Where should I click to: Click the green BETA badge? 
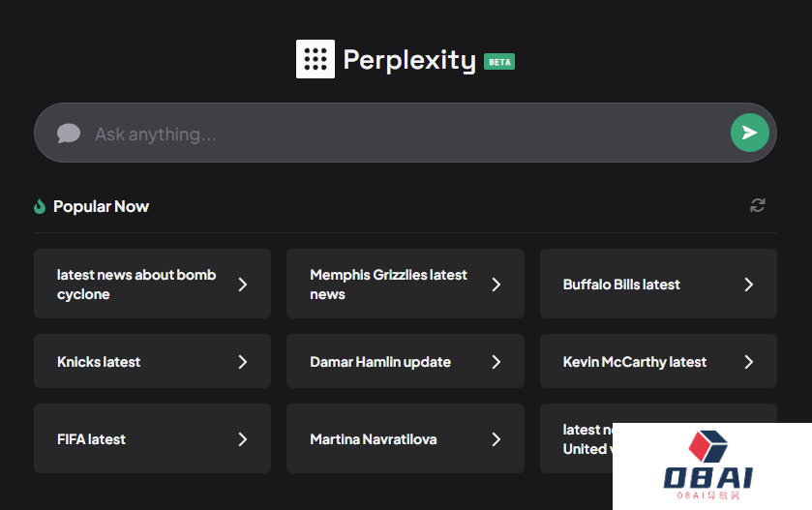pos(499,61)
